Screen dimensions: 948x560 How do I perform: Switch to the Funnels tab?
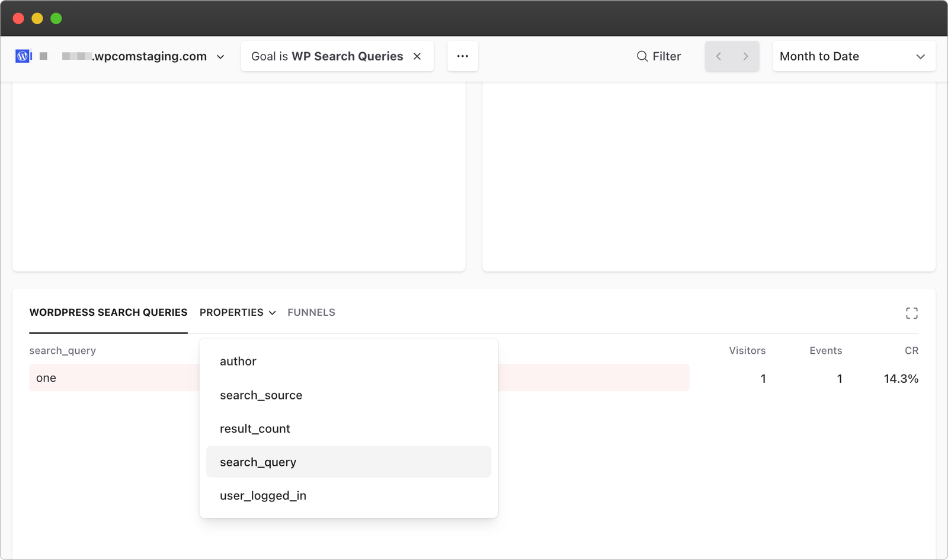click(311, 312)
